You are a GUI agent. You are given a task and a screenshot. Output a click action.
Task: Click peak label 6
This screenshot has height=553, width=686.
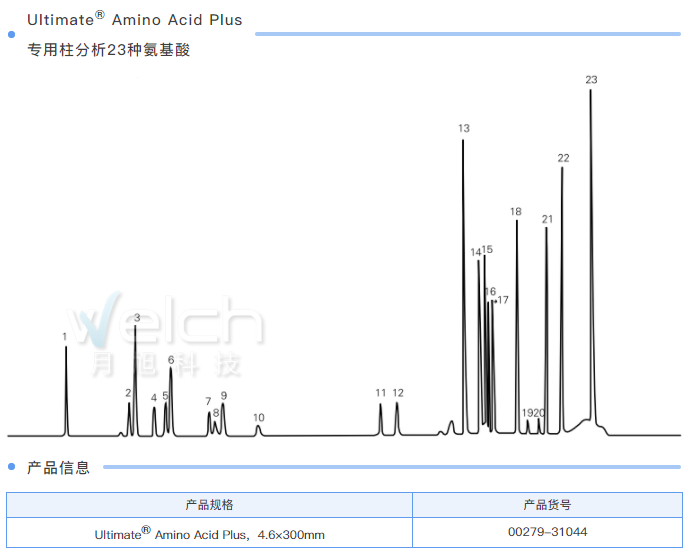[171, 359]
